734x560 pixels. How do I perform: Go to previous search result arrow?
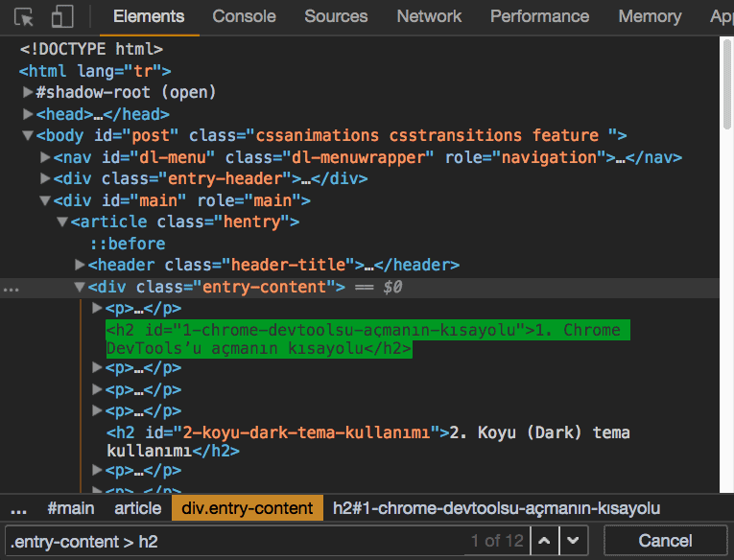click(544, 541)
